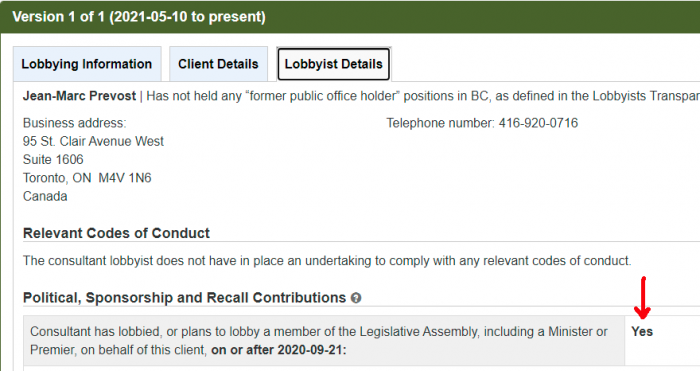Image resolution: width=700 pixels, height=371 pixels.
Task: Click the Suite 1606 address line
Action: pos(53,159)
